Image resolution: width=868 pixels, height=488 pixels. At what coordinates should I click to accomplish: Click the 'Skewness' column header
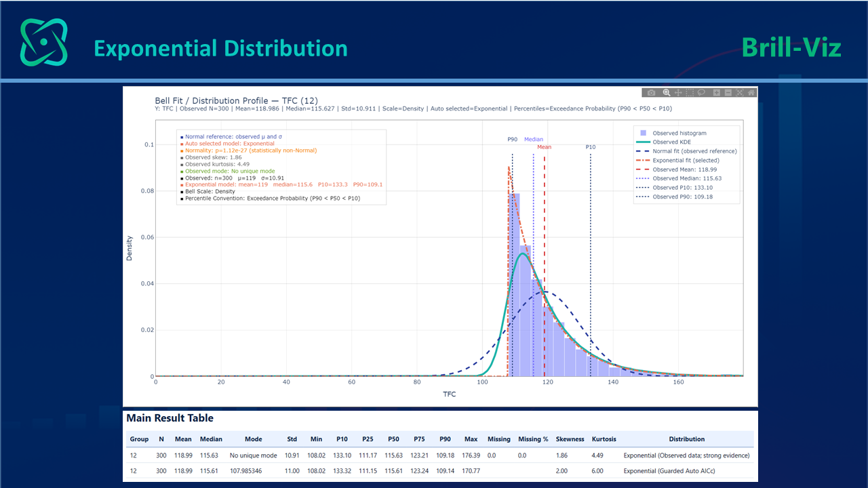pos(570,439)
